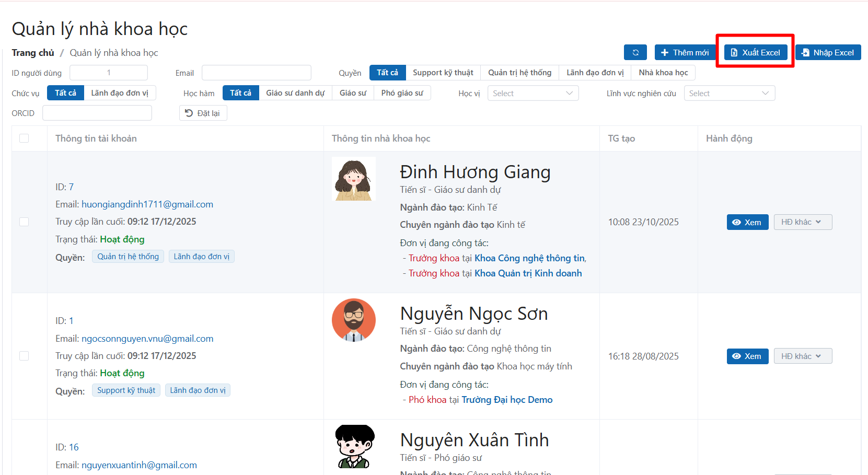
Task: Check the row checkbox for ID 7
Action: pyautogui.click(x=24, y=222)
